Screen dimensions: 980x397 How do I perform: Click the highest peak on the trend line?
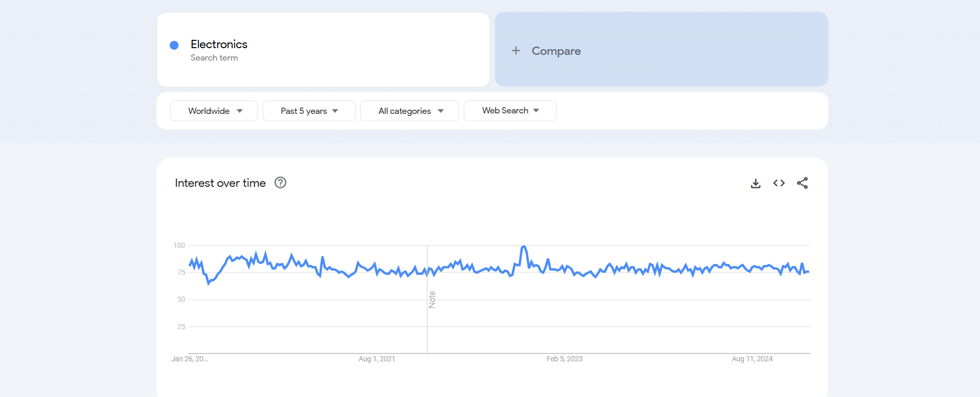pos(523,247)
